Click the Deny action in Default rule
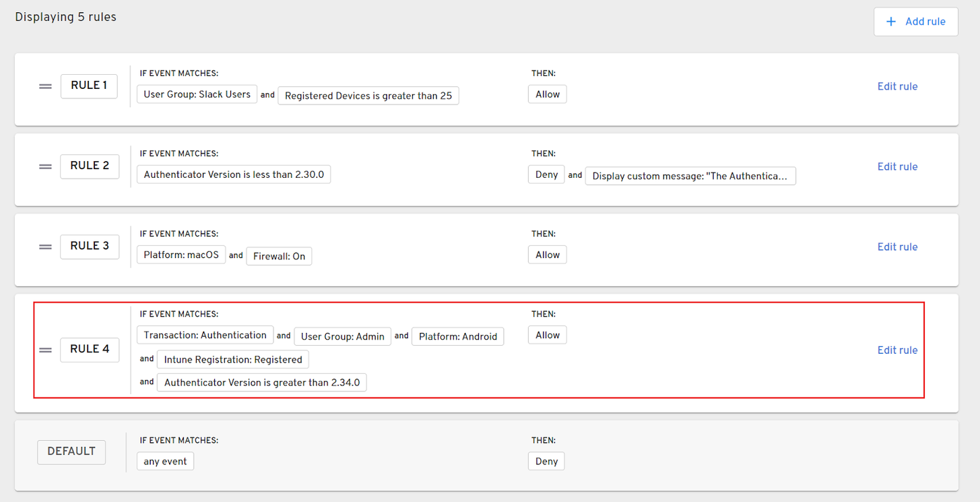980x502 pixels. tap(546, 461)
